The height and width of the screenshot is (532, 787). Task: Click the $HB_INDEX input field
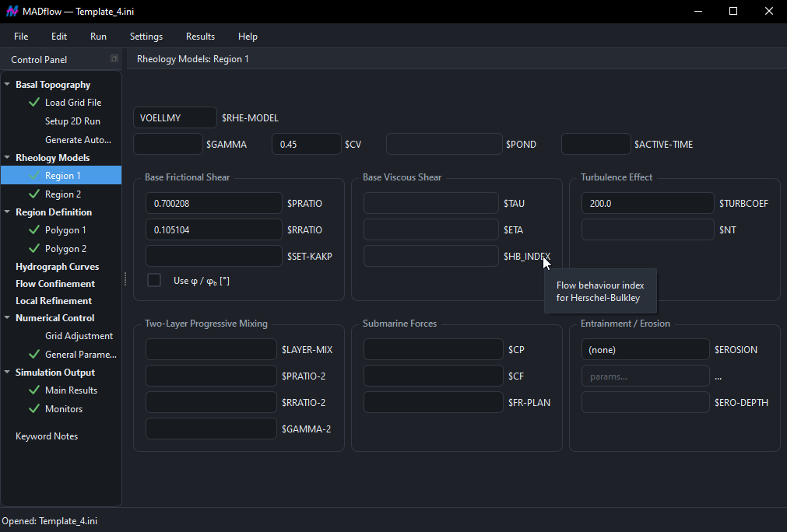tap(431, 256)
